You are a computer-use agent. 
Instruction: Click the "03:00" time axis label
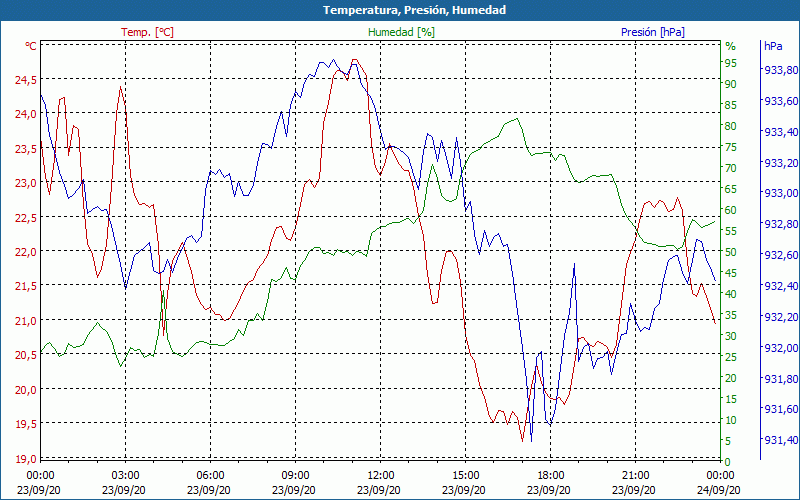[125, 476]
